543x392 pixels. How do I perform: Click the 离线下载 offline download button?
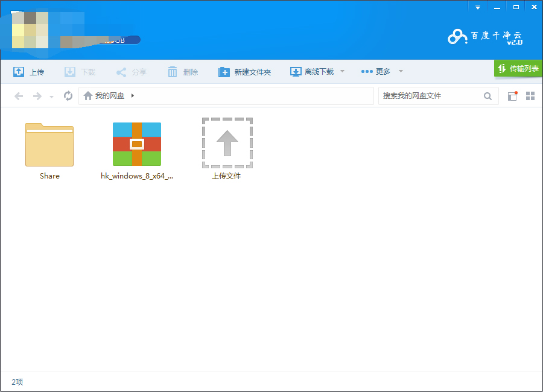(312, 72)
